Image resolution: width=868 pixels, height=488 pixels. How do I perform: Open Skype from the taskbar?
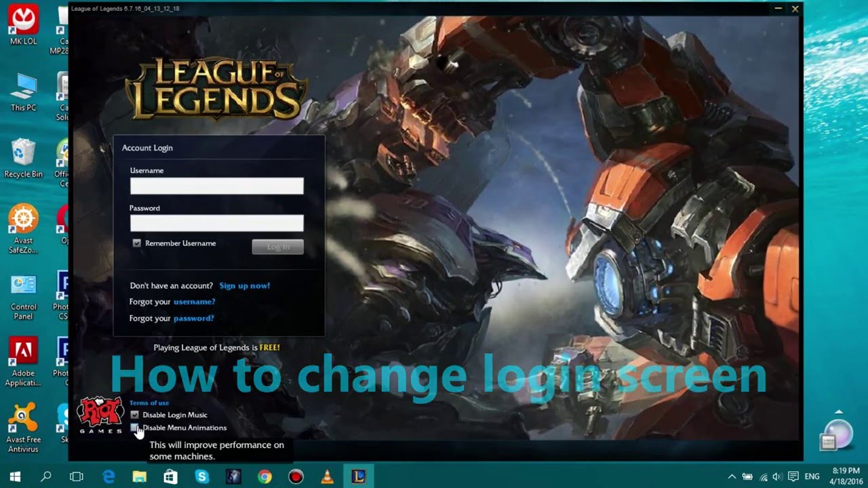click(202, 476)
